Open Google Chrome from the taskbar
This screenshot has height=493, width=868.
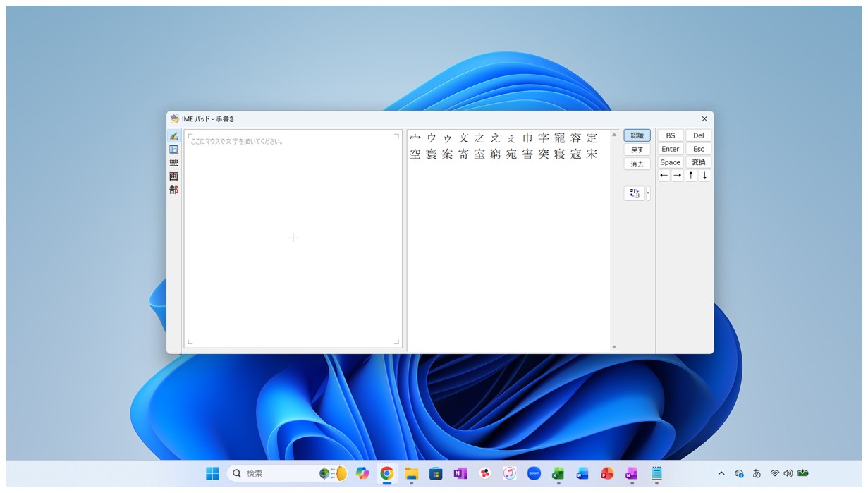(x=386, y=473)
